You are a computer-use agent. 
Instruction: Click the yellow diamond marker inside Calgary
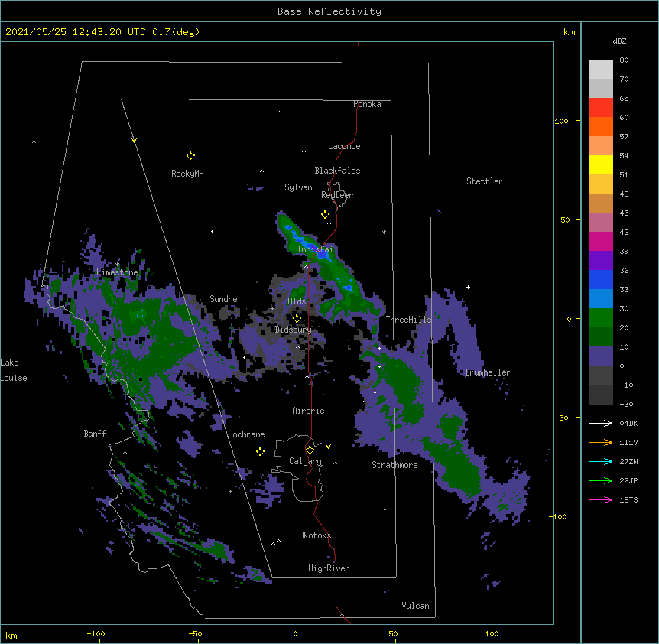pos(310,450)
